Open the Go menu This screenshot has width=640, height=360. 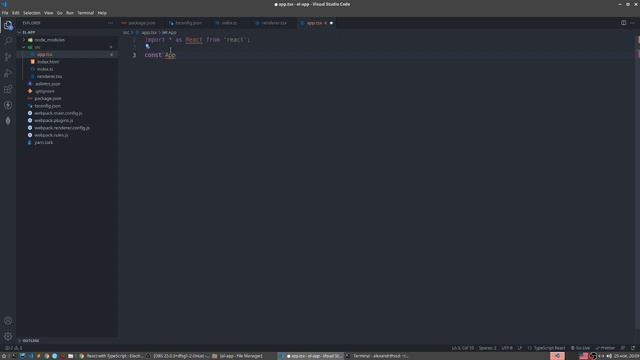click(x=60, y=13)
